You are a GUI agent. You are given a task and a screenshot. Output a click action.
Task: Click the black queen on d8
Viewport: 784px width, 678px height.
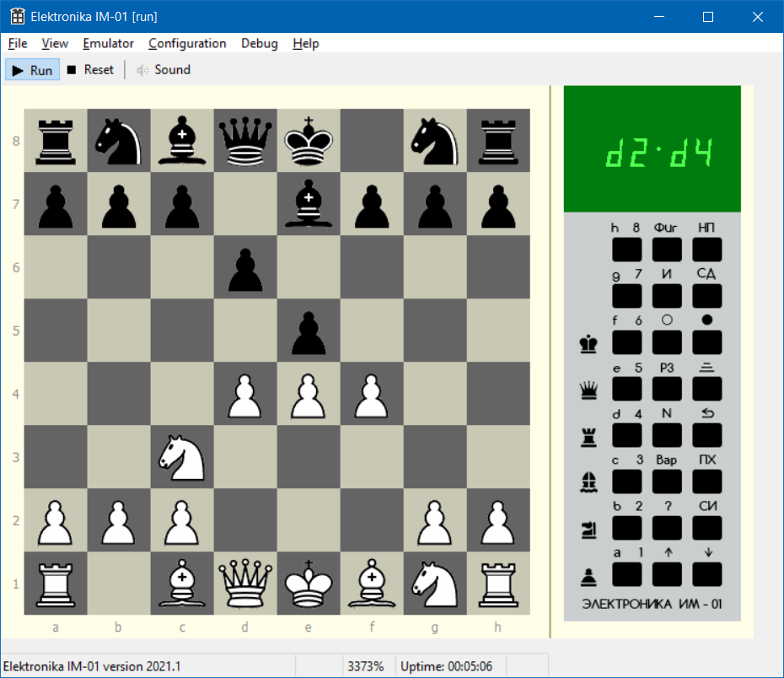tap(245, 141)
